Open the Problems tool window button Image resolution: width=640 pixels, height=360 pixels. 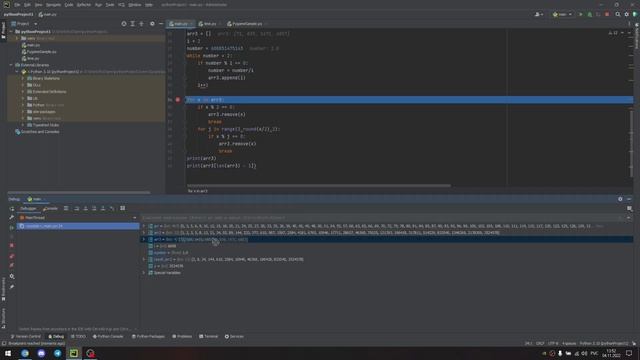pos(182,337)
